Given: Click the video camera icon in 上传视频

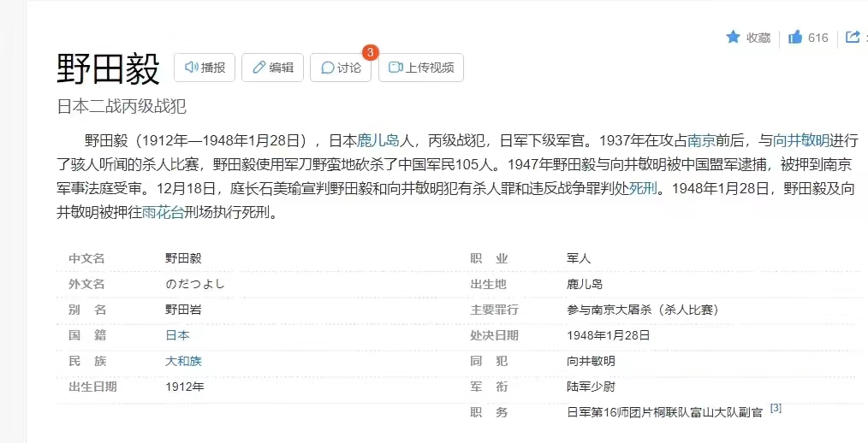Looking at the screenshot, I should [x=395, y=68].
